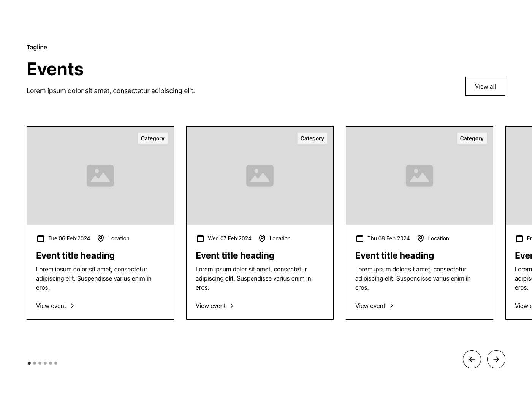
Task: Click the calendar icon beside Thu 08 Feb 2024
Action: click(x=360, y=238)
